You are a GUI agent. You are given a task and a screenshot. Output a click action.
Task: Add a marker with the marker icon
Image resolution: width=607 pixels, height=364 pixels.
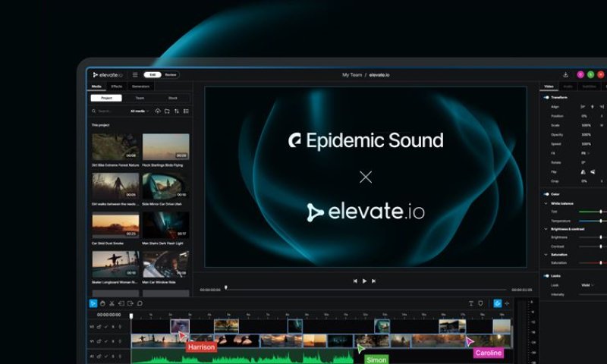[480, 303]
